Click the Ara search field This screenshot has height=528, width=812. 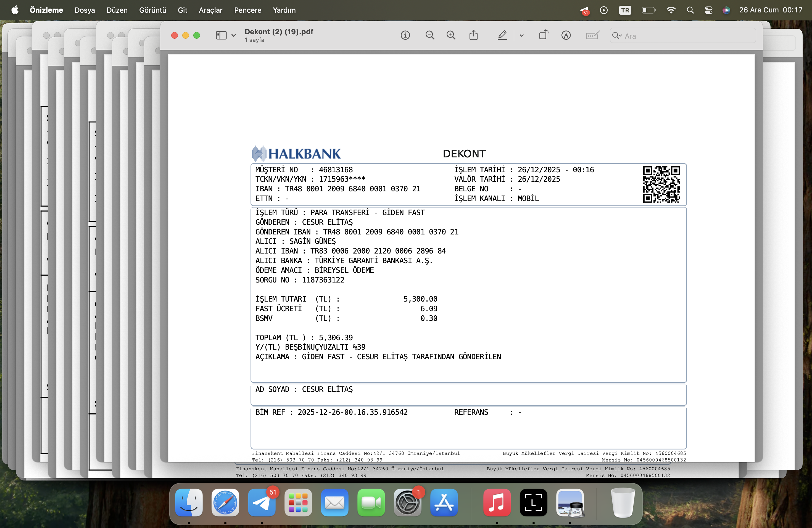pyautogui.click(x=682, y=36)
